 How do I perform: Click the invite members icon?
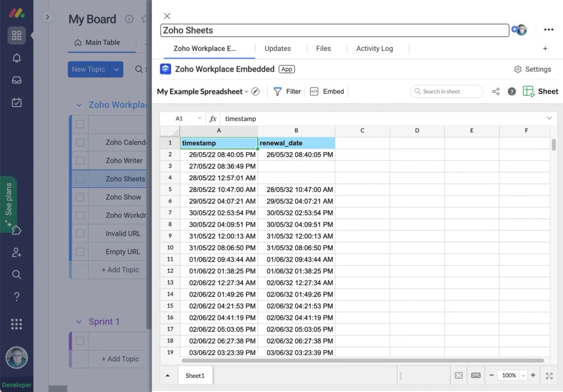[x=17, y=253]
